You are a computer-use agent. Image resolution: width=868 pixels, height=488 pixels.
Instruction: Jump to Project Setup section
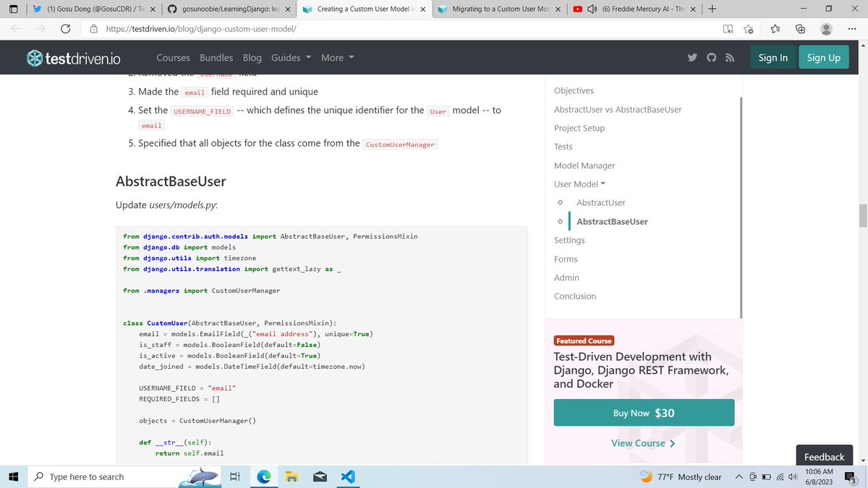[x=579, y=128]
